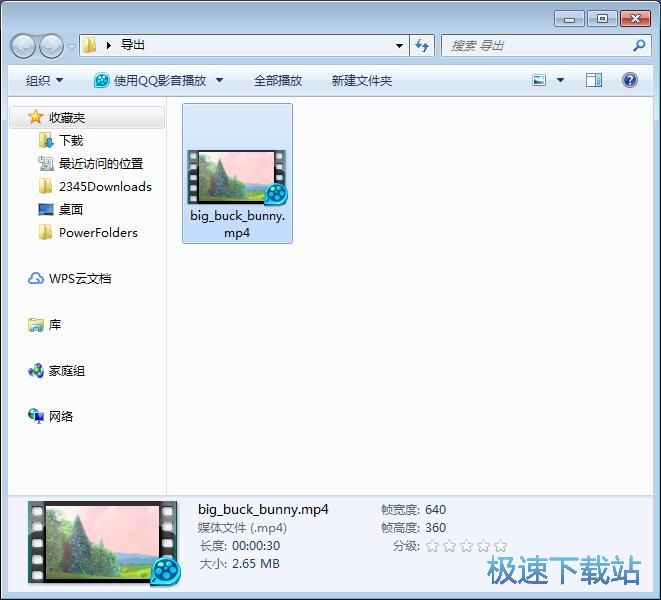Change the view with the view icon
661x600 pixels.
tap(539, 80)
